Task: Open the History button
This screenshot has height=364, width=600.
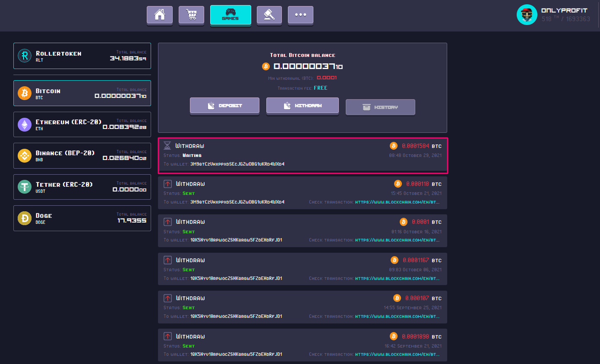Action: click(x=380, y=107)
